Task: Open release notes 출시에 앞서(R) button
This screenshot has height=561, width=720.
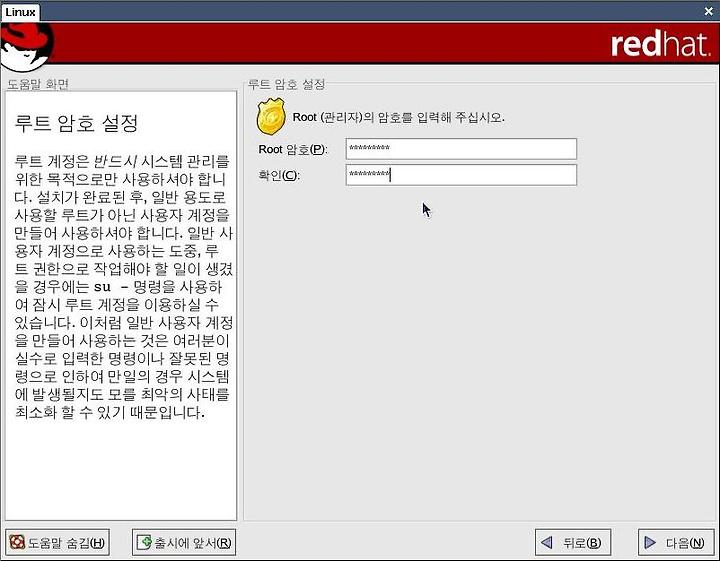Action: point(184,542)
